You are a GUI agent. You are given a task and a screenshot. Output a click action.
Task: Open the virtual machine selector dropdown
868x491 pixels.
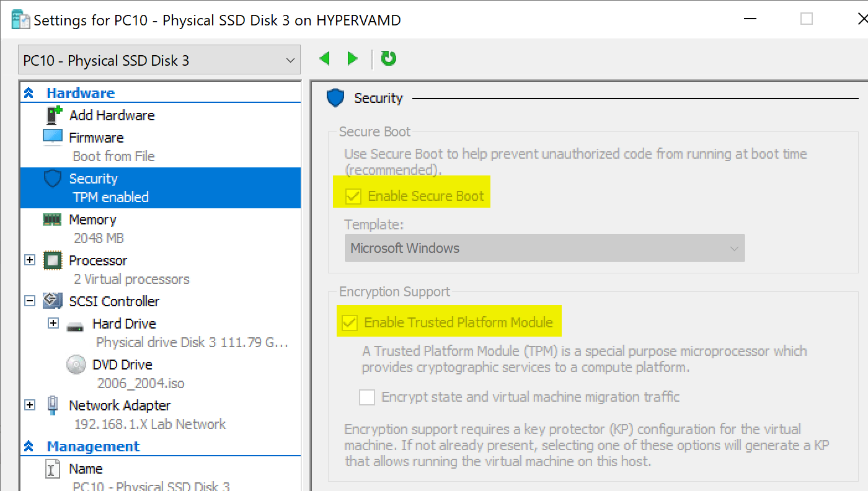pos(290,59)
